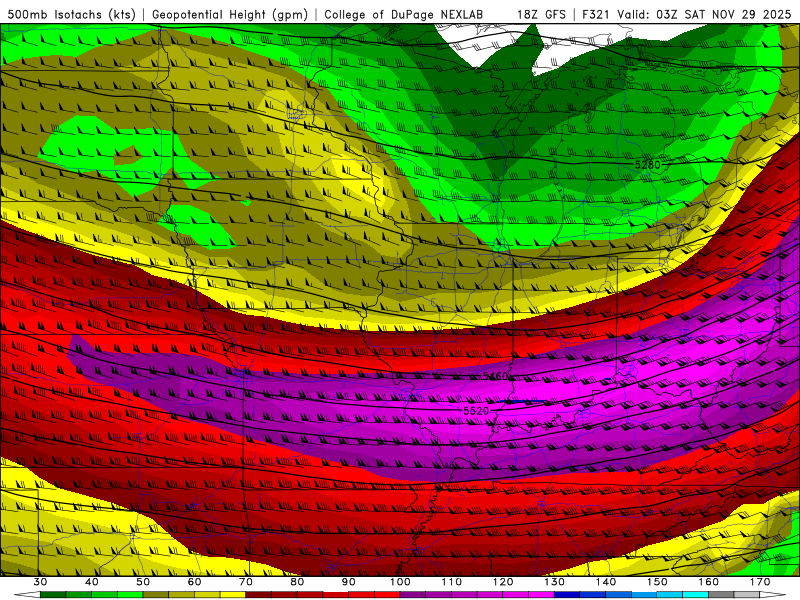Click the dark blue legend swatch below 130
This screenshot has height=600, width=800.
(567, 595)
